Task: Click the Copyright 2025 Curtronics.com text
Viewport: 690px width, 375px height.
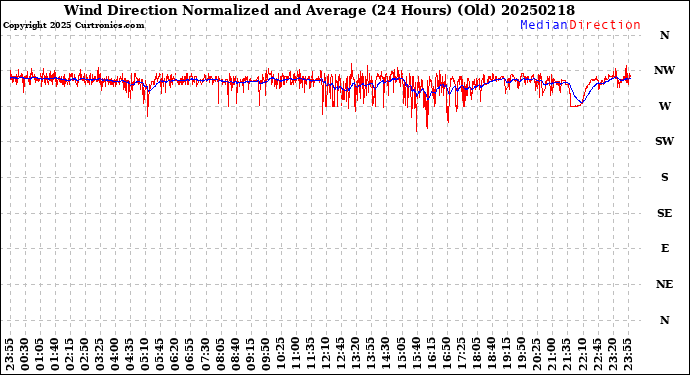Action: click(73, 26)
